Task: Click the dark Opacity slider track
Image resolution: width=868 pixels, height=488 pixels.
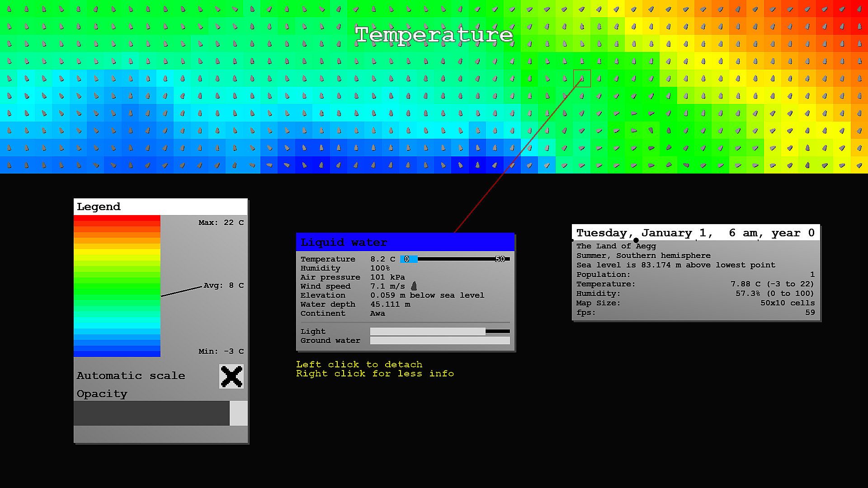Action: click(x=151, y=413)
